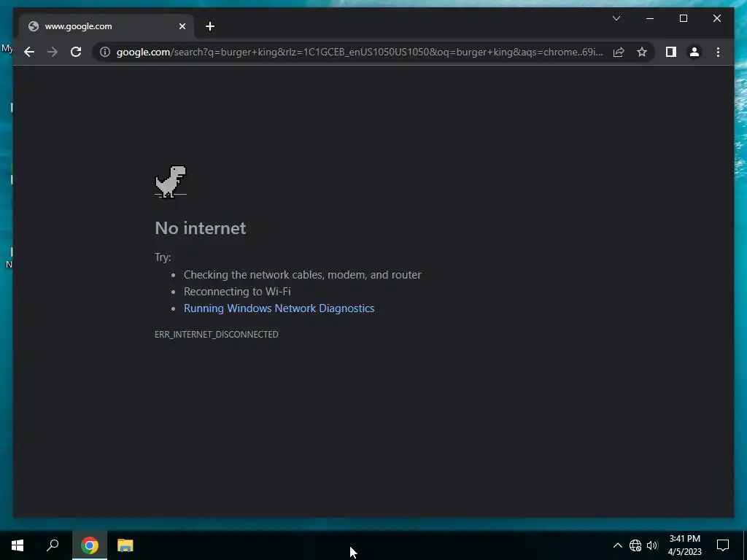
Task: Click the address bar URL
Action: coord(360,52)
